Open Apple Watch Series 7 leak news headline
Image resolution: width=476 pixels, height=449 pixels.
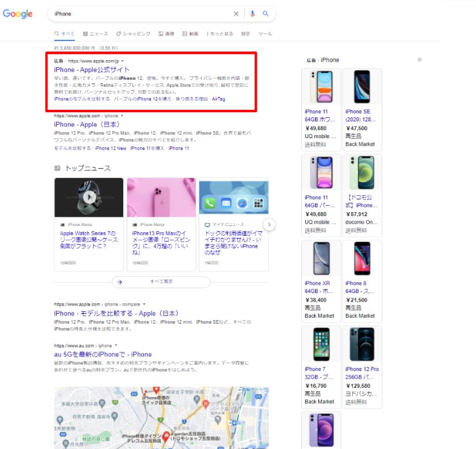[88, 240]
